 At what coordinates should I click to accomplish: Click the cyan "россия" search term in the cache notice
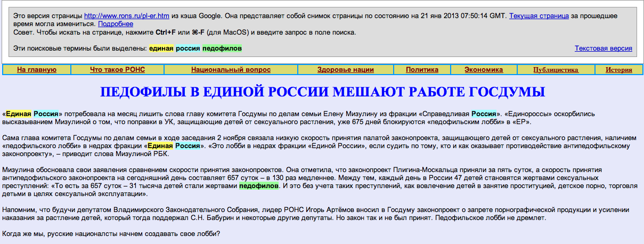point(188,48)
